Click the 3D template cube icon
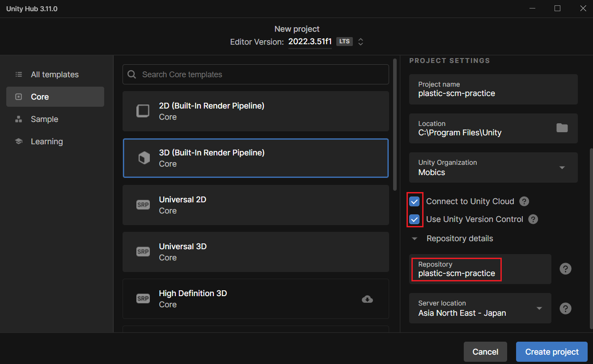Viewport: 593px width, 364px height. point(144,158)
